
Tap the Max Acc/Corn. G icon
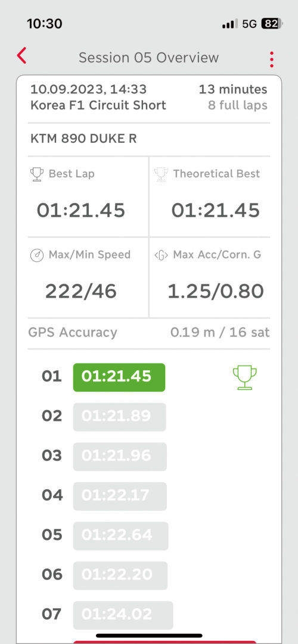pyautogui.click(x=161, y=255)
